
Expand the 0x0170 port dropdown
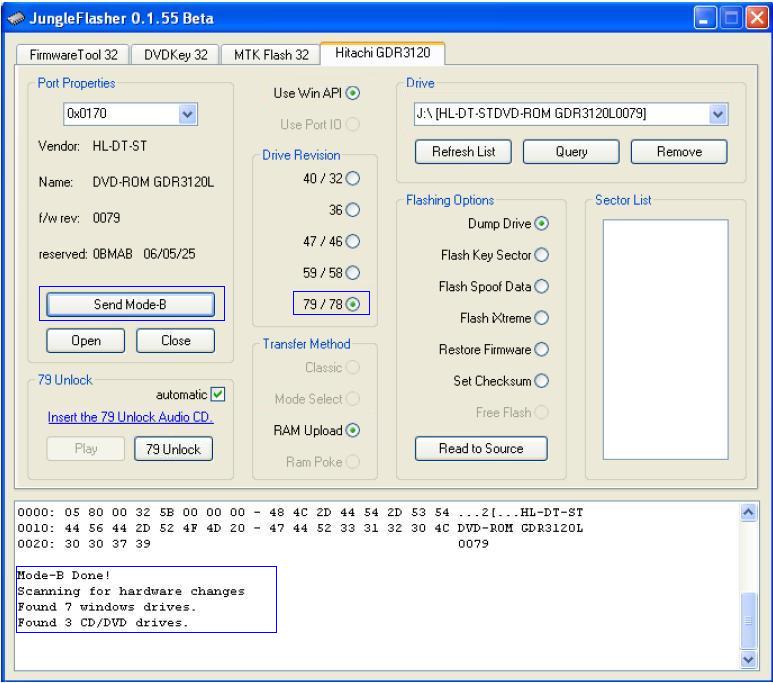[x=187, y=114]
